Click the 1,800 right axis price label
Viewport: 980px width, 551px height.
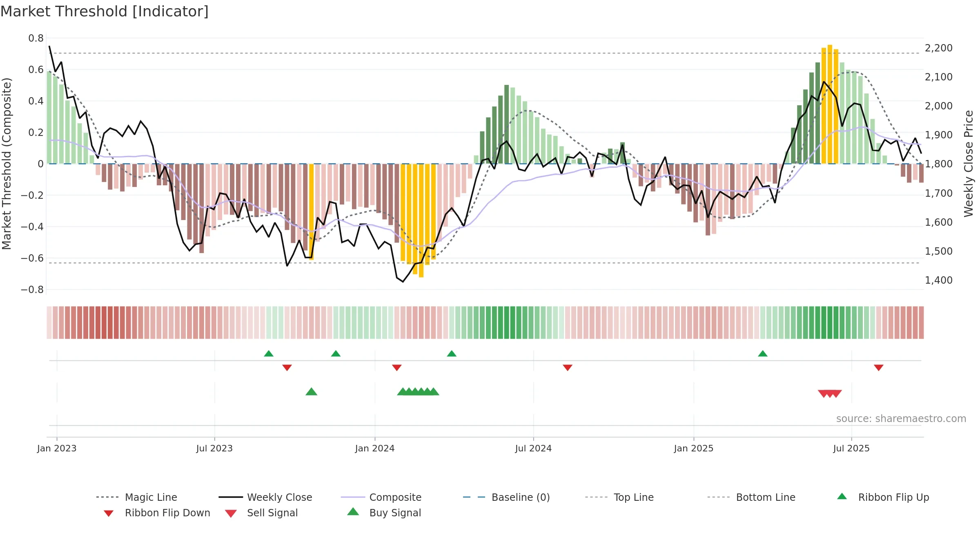tap(939, 164)
